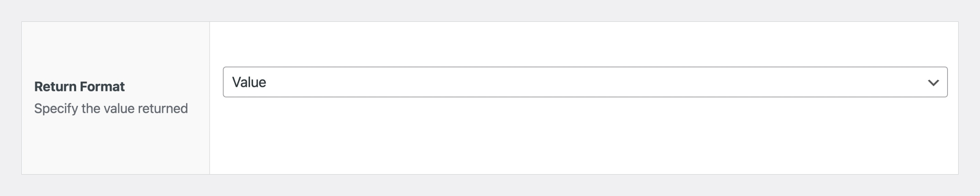Click the middle of the Value select field
This screenshot has width=980, height=196.
[x=585, y=82]
